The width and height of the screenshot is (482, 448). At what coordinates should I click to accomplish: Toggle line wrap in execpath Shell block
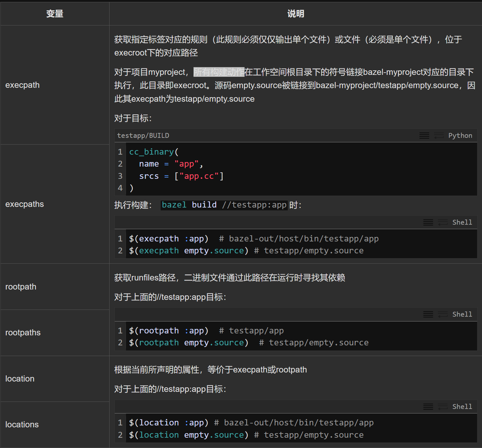tap(443, 222)
